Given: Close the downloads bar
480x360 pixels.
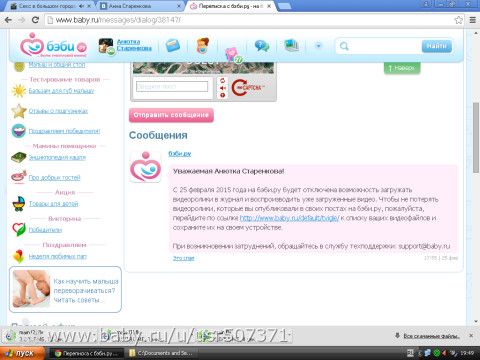Looking at the screenshot, I should tap(471, 335).
